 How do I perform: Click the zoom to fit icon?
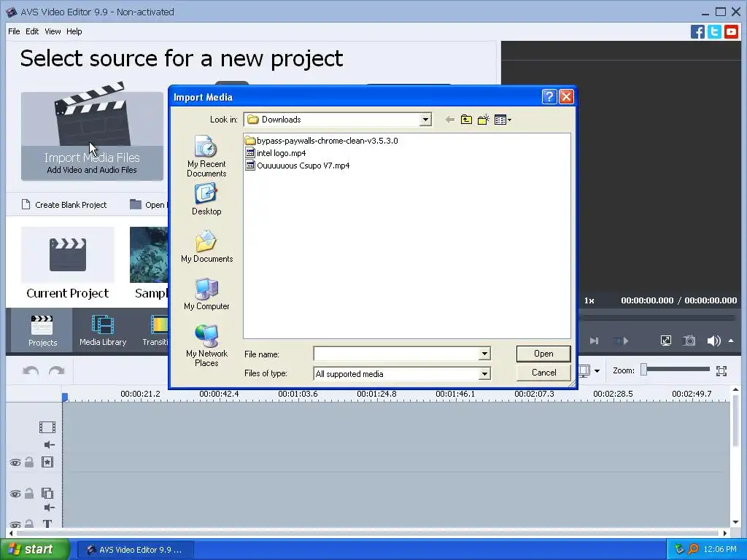[721, 371]
